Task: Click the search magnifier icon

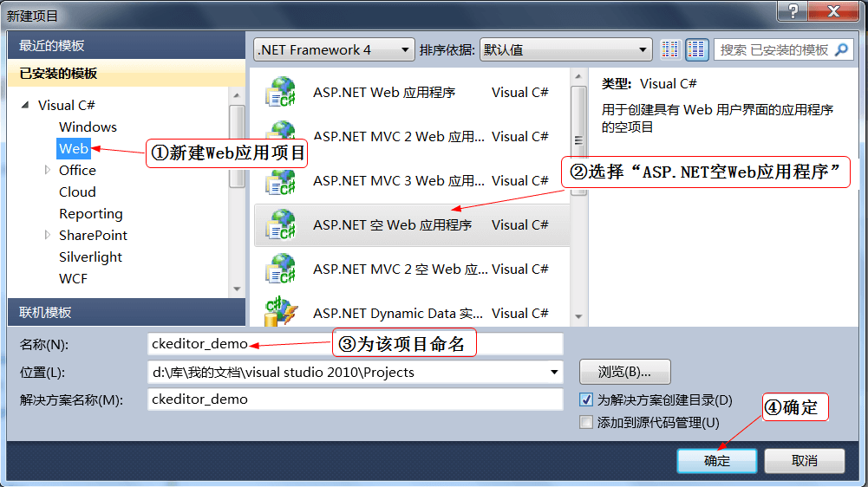Action: (x=841, y=49)
